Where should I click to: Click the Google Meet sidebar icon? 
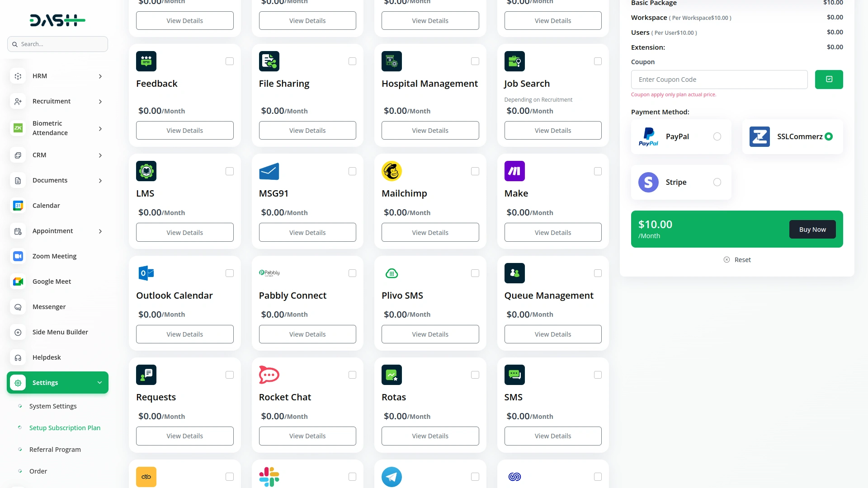coord(18,282)
